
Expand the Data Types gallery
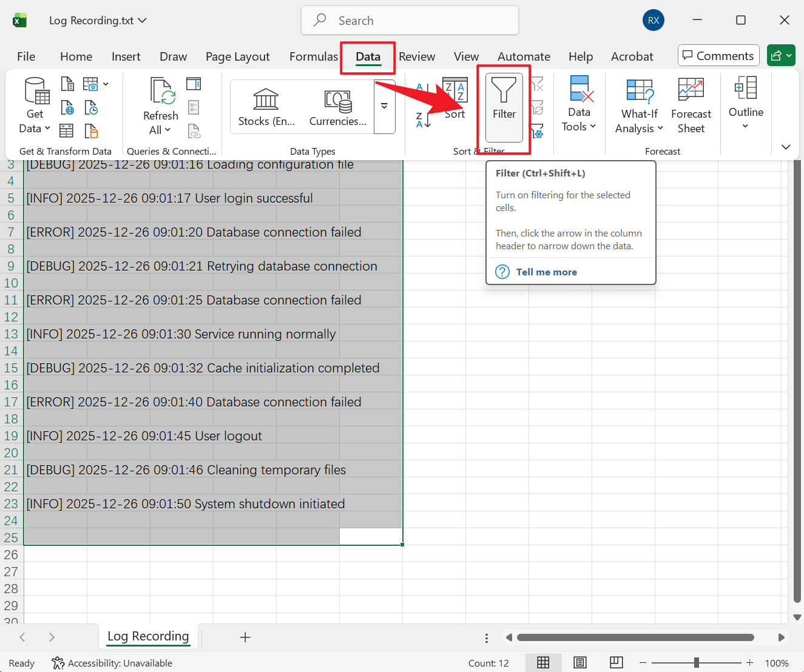pyautogui.click(x=384, y=106)
